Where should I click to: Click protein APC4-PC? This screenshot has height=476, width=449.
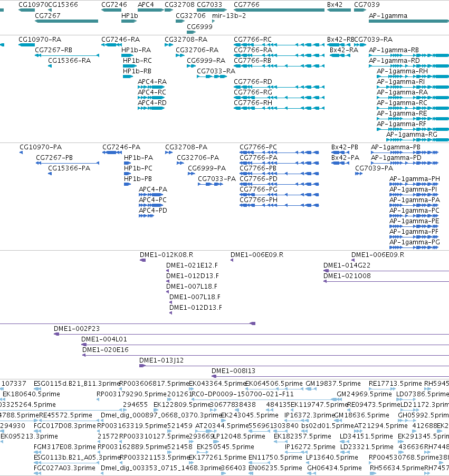pyautogui.click(x=152, y=200)
